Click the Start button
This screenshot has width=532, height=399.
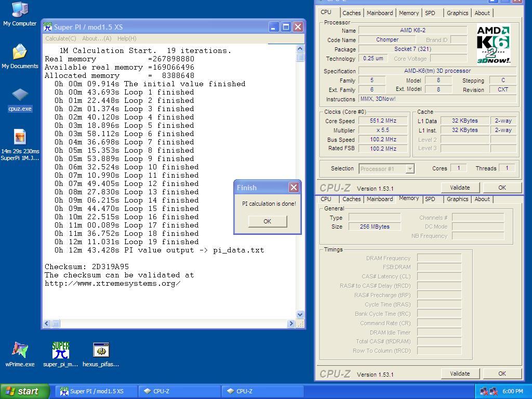24,392
